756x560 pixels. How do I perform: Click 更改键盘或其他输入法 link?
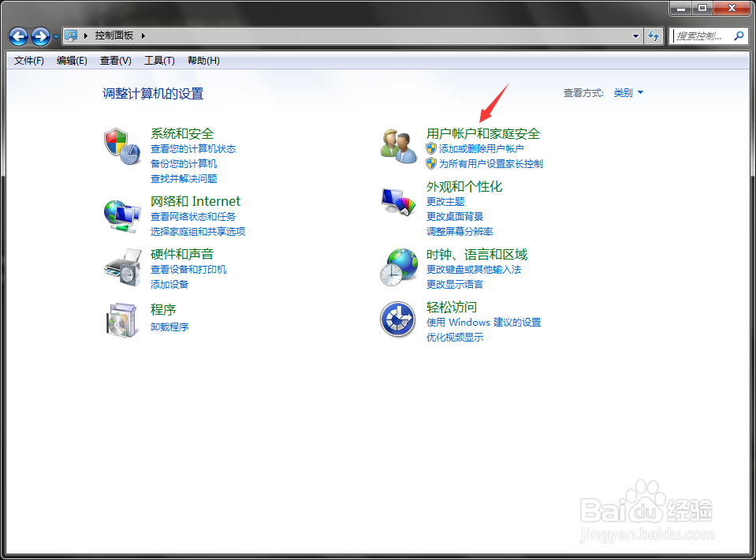474,270
